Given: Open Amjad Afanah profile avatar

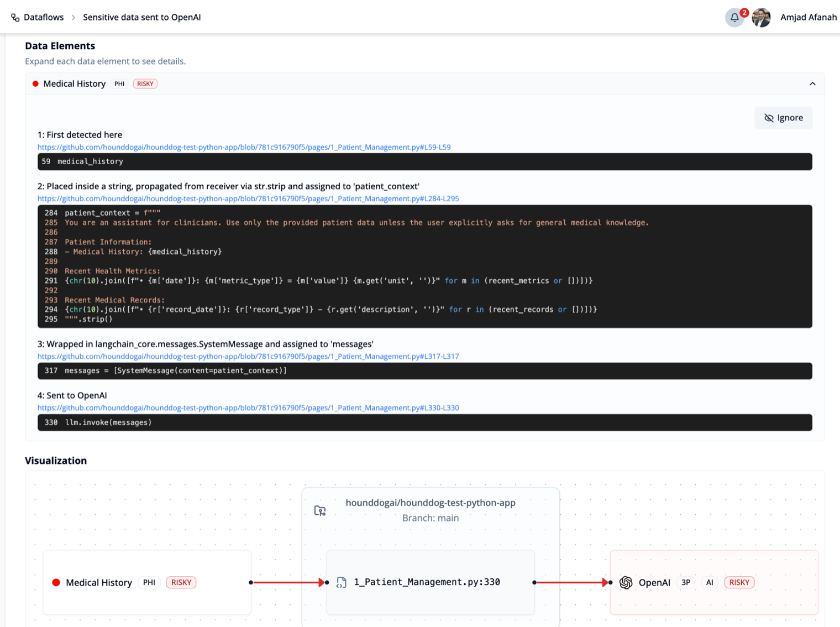Looking at the screenshot, I should pos(762,18).
